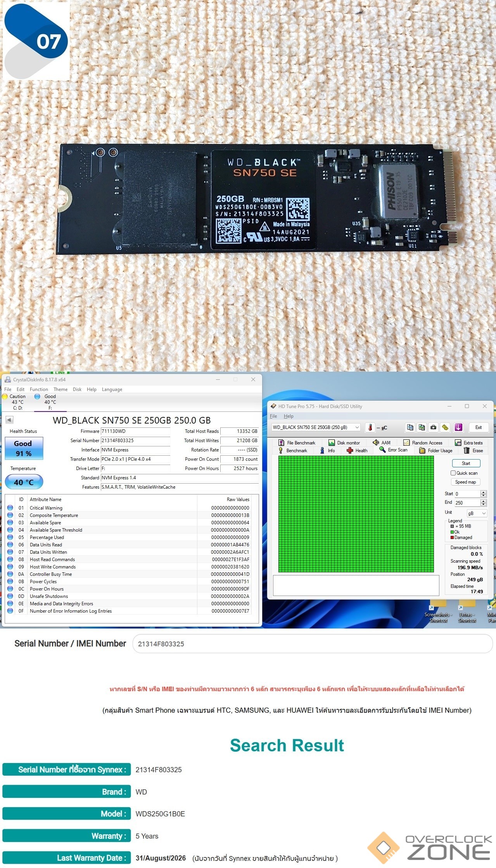Viewport: 496px width, 868px height.
Task: Click the Raw Values column header
Action: click(x=224, y=499)
